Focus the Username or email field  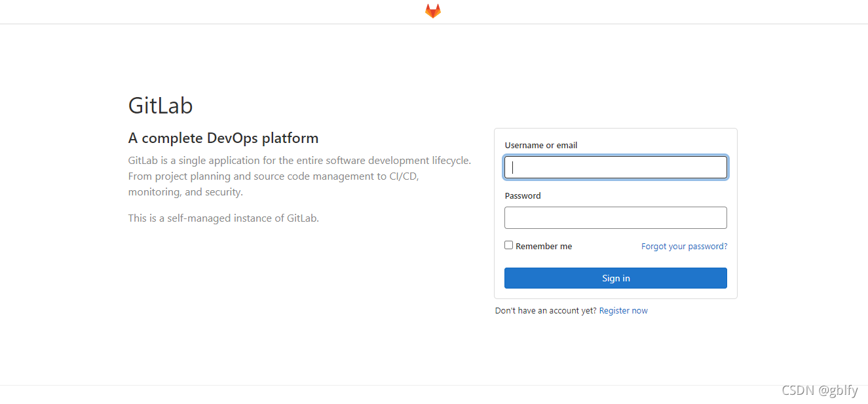(616, 167)
